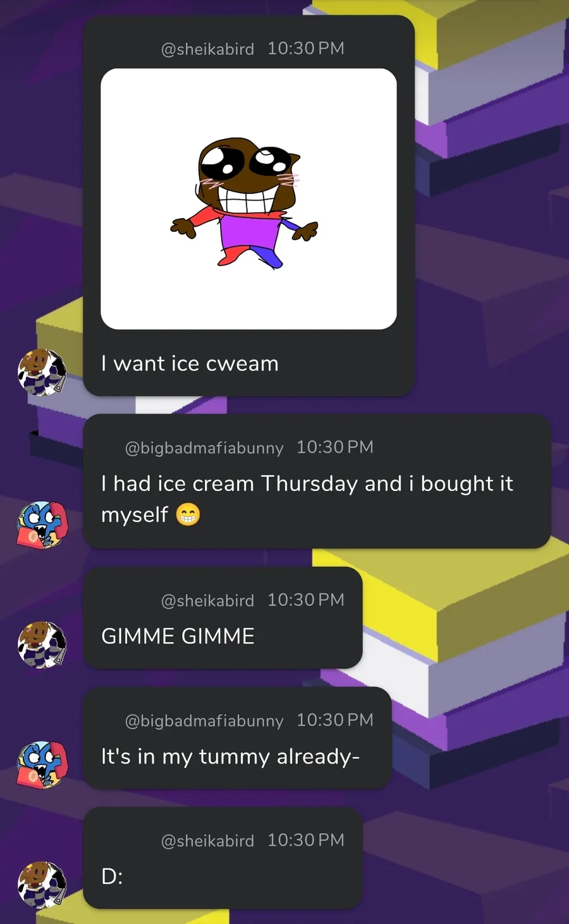Screen dimensions: 569x924
Task: Tap @sheikabird username above the "D:" message
Action: click(x=207, y=841)
